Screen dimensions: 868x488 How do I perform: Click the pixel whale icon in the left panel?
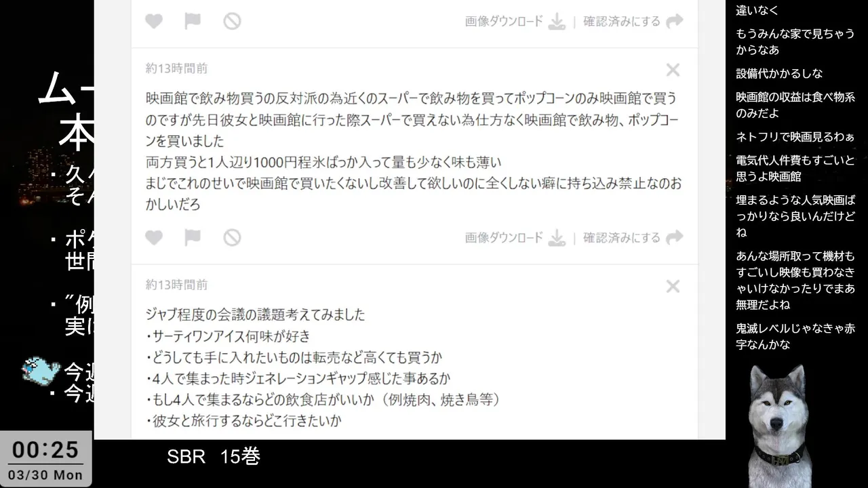click(x=41, y=371)
